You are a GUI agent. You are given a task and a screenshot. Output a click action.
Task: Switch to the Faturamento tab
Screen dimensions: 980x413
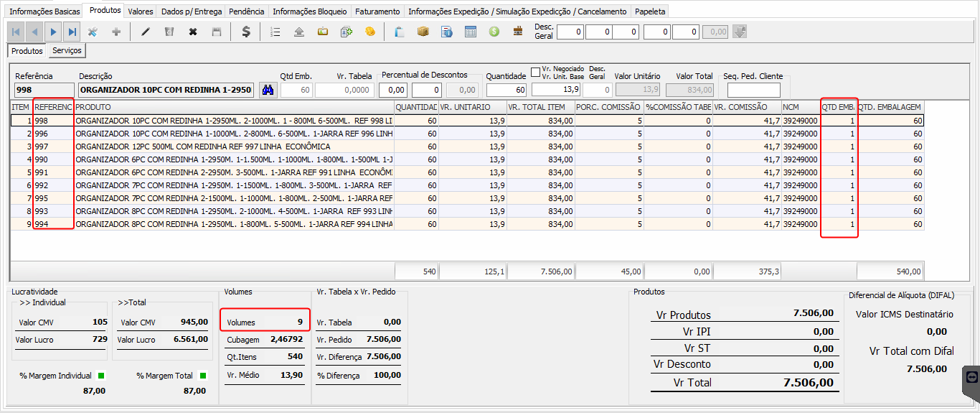pos(377,11)
